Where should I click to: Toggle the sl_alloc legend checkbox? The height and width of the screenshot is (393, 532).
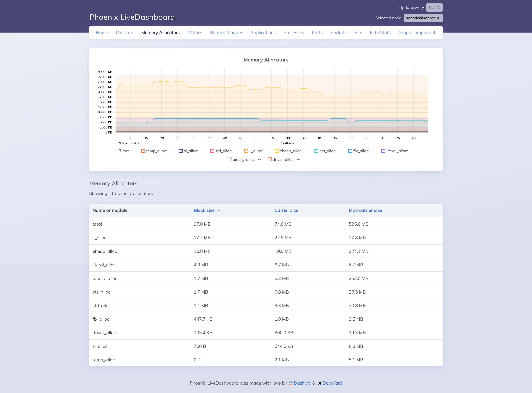tap(181, 151)
